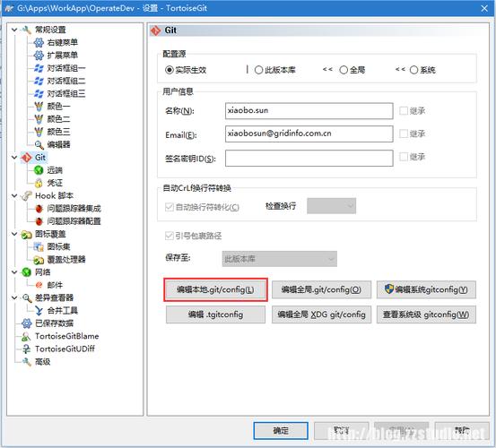Screen dimensions: 496x448
Task: Select the 编辑器 label in tree
Action: [x=58, y=144]
